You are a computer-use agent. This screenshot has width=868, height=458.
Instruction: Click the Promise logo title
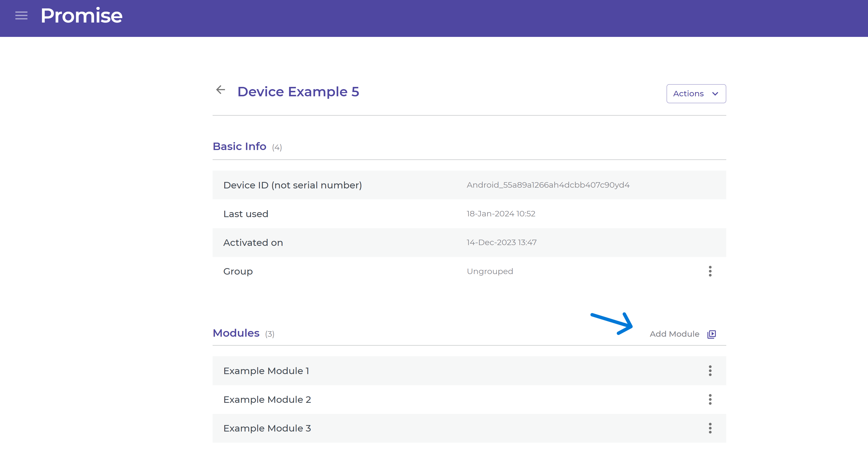coord(81,16)
